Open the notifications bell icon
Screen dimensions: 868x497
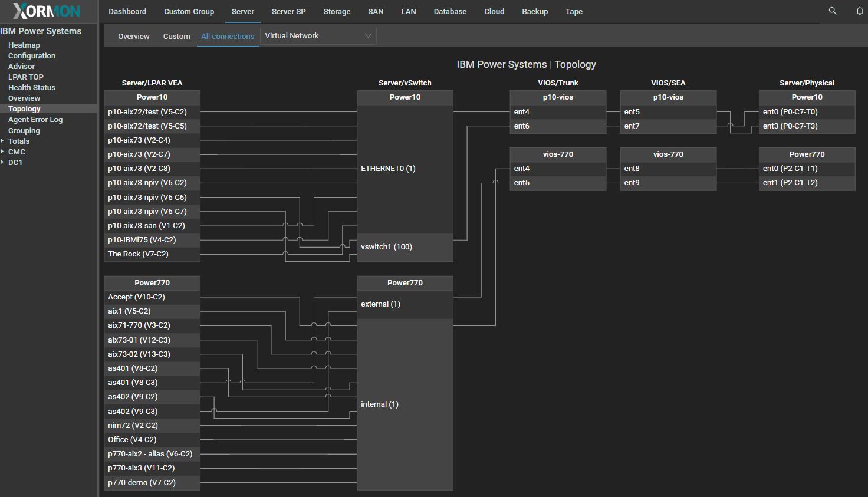pyautogui.click(x=859, y=11)
